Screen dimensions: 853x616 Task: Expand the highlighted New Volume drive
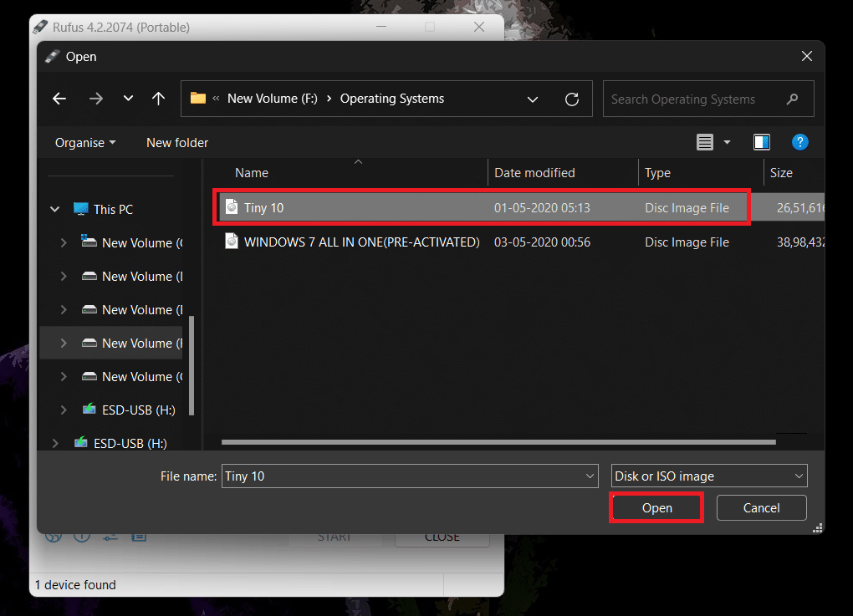tap(64, 343)
